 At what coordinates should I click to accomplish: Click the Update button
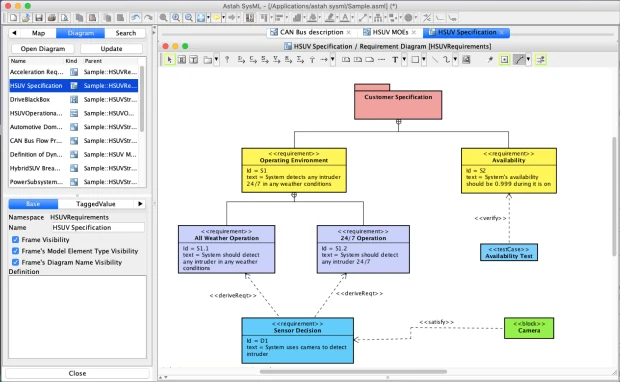112,49
